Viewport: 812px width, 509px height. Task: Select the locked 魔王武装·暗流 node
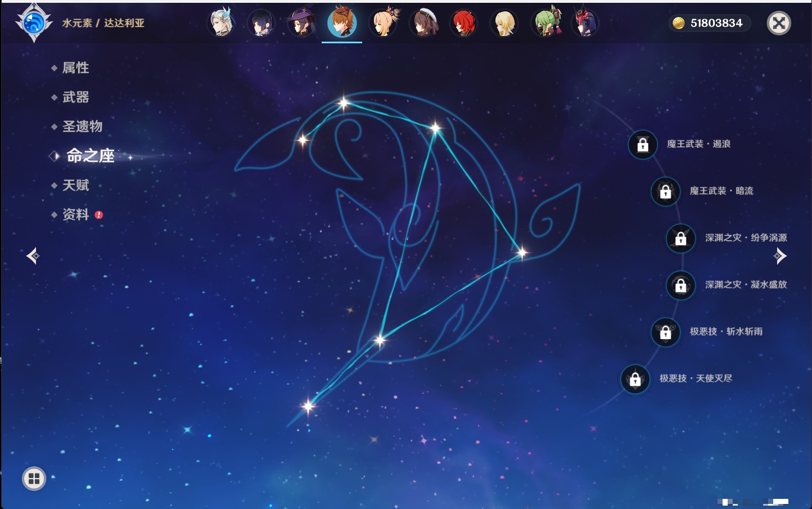click(x=665, y=191)
